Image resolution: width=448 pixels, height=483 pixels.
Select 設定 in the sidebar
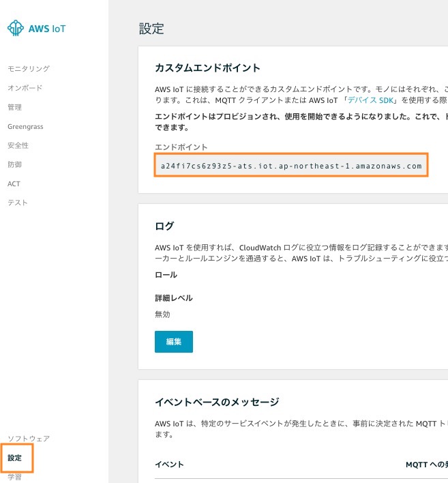pyautogui.click(x=14, y=458)
